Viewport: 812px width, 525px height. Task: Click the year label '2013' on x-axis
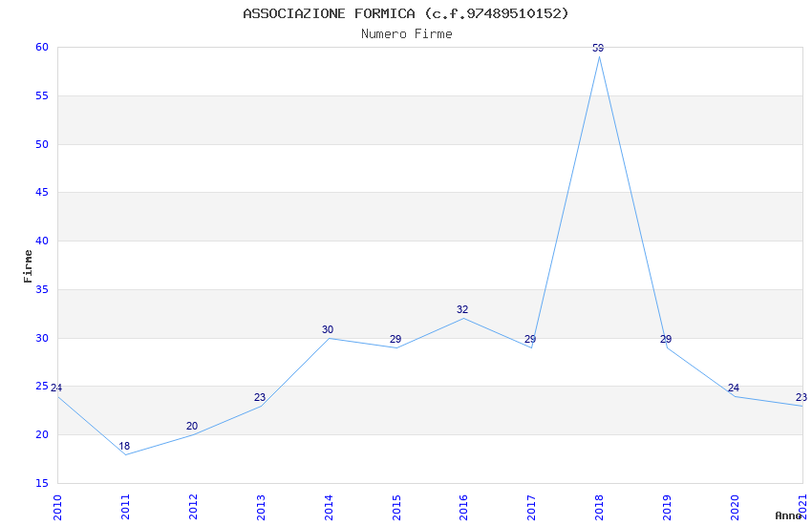tap(261, 508)
